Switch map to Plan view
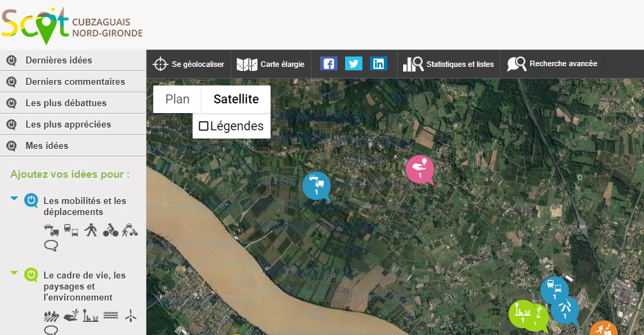Screen dimensions: 644x335 point(177,99)
